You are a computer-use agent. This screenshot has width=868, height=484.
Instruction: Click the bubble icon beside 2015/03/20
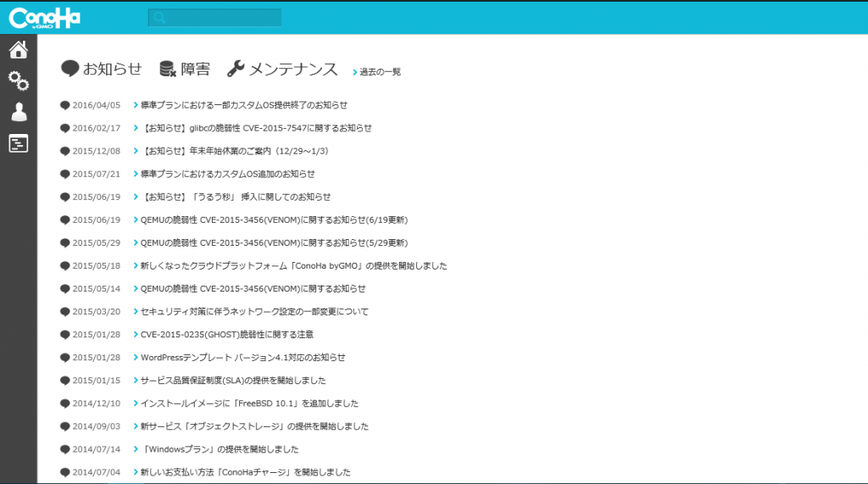pyautogui.click(x=64, y=312)
